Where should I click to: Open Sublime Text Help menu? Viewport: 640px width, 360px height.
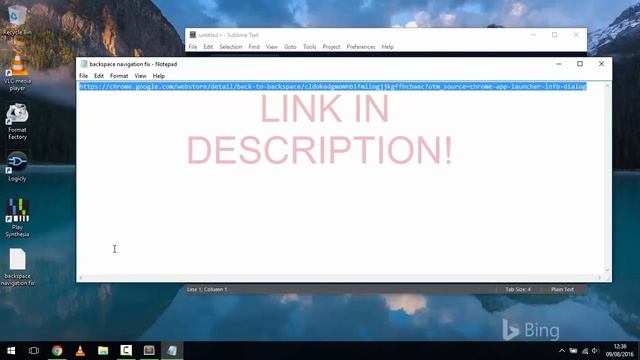pos(387,47)
